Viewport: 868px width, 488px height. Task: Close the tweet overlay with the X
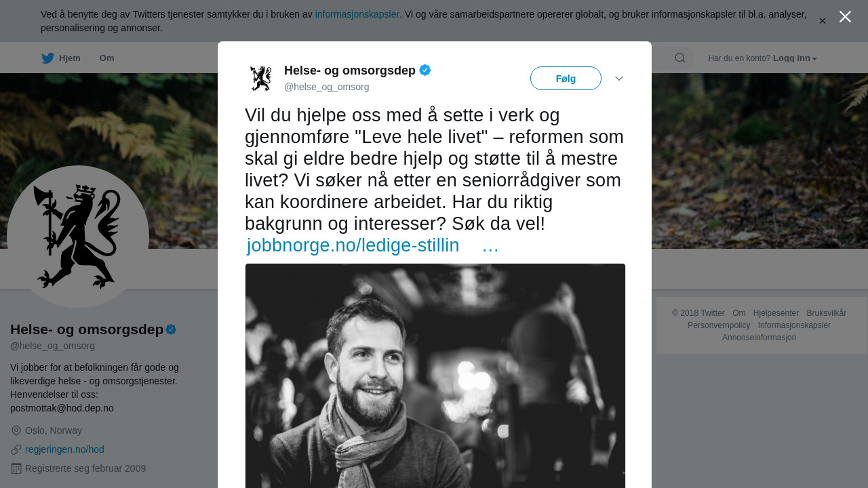click(845, 17)
